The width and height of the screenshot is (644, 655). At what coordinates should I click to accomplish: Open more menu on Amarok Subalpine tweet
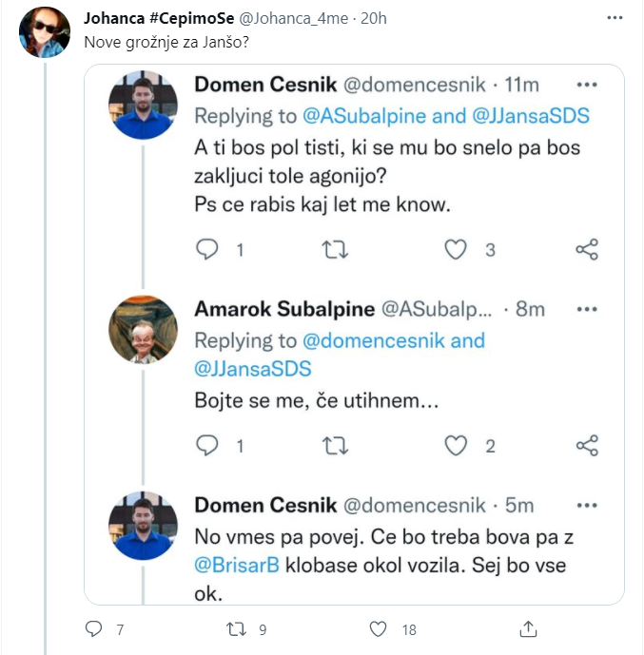(588, 309)
